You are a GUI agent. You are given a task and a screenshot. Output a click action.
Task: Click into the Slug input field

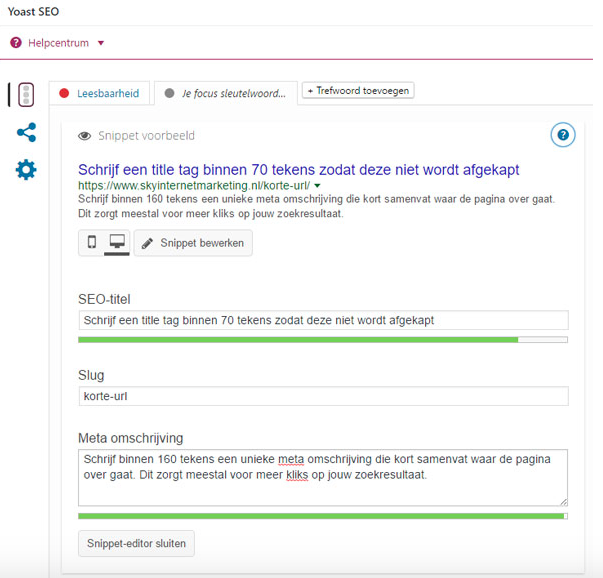tap(323, 396)
